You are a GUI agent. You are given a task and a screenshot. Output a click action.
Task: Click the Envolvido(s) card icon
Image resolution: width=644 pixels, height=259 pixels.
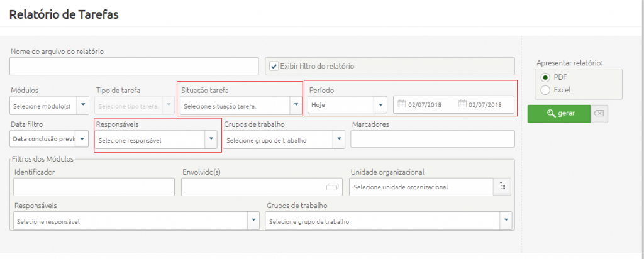332,187
